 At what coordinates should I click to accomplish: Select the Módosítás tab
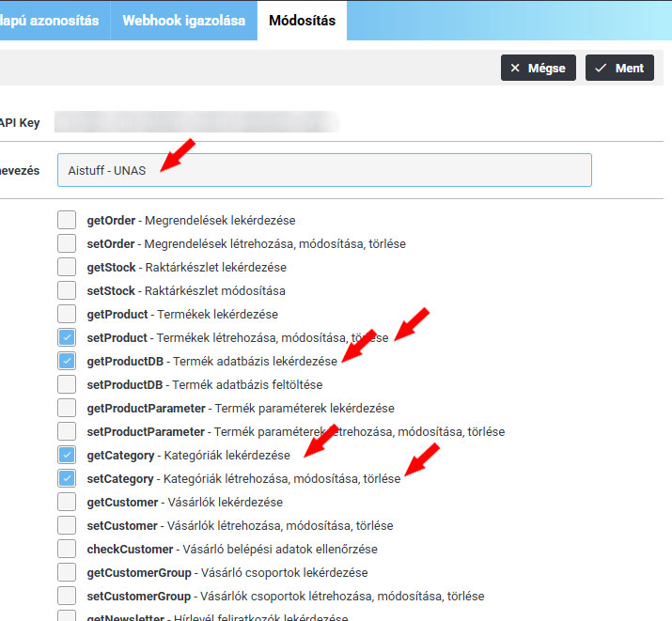[302, 21]
